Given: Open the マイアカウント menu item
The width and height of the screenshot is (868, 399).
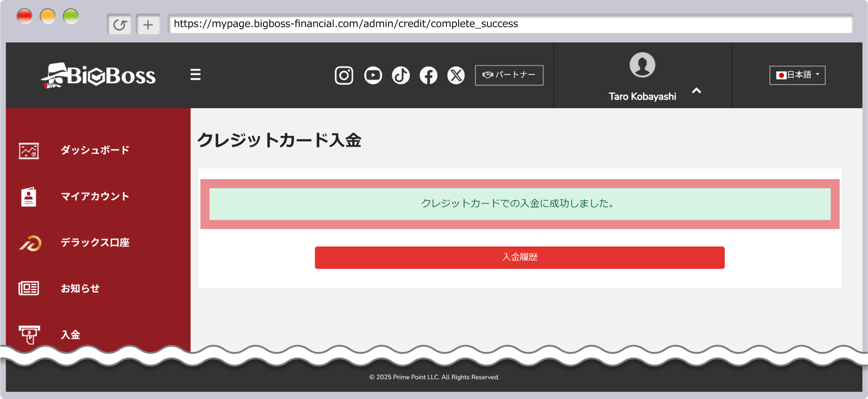Looking at the screenshot, I should 95,196.
